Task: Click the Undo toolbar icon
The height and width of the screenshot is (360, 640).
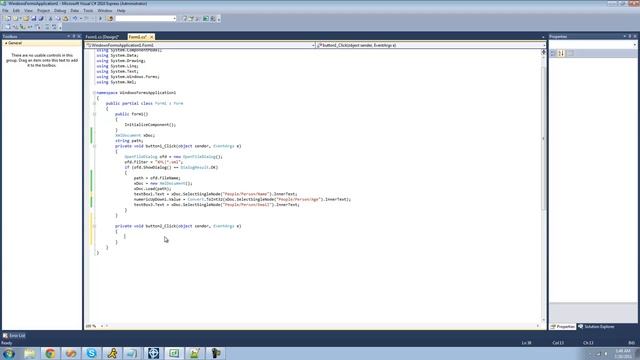Action: coord(75,18)
